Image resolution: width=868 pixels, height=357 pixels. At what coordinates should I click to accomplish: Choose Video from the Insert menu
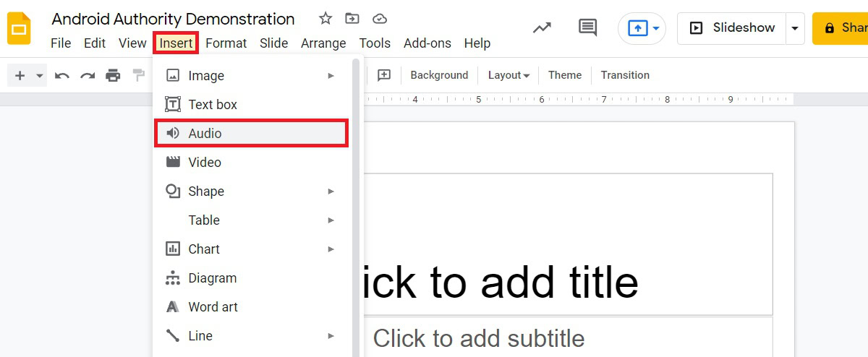tap(252, 163)
